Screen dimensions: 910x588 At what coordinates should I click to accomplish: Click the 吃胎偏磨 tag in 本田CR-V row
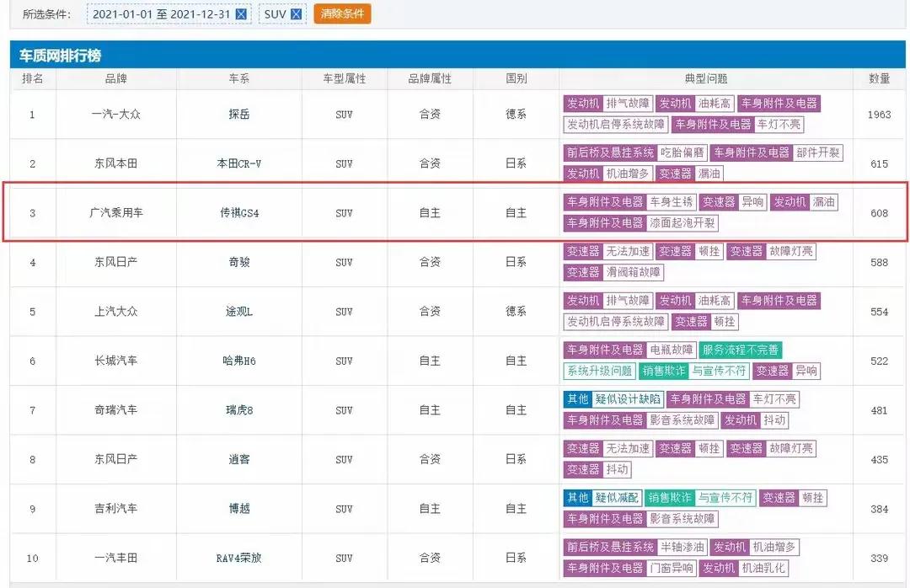[x=682, y=152]
